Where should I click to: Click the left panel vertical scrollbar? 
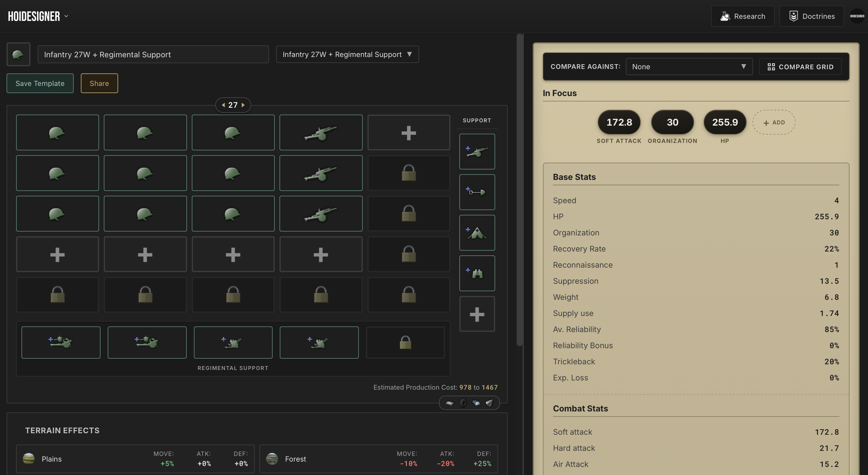point(520,190)
